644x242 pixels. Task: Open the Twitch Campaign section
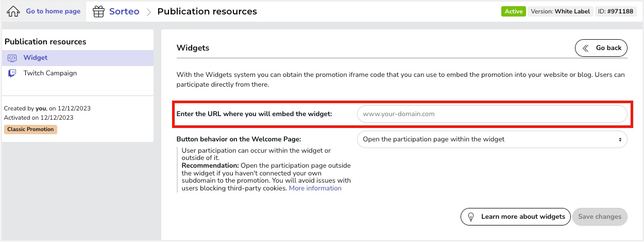50,73
